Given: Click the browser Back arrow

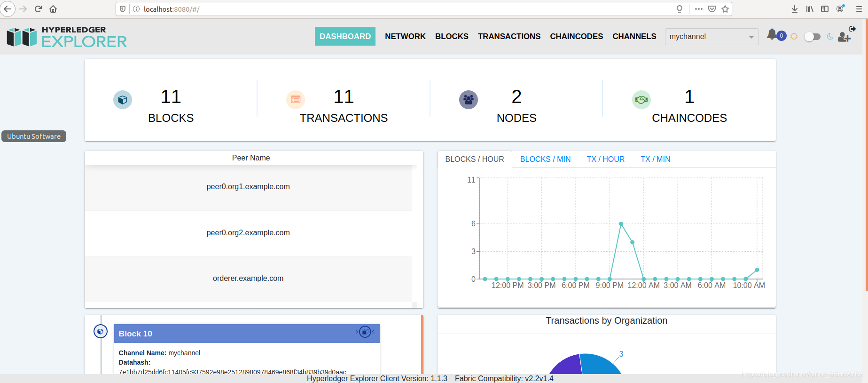Looking at the screenshot, I should pyautogui.click(x=8, y=9).
